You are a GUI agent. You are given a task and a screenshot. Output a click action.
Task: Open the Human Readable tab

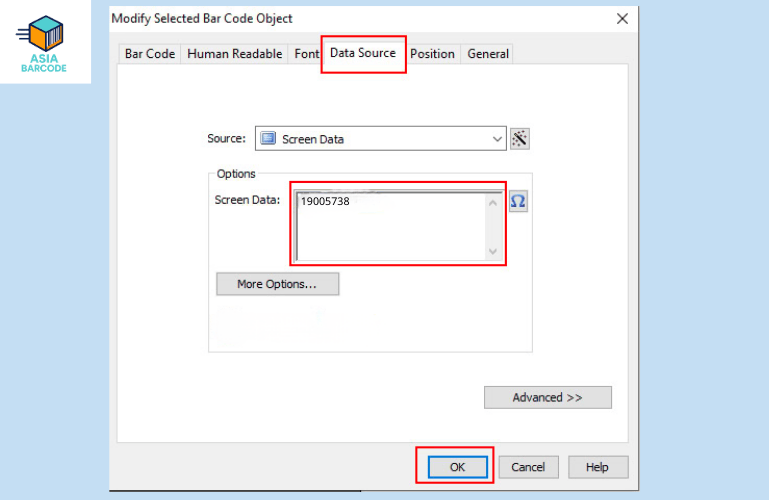pyautogui.click(x=235, y=54)
